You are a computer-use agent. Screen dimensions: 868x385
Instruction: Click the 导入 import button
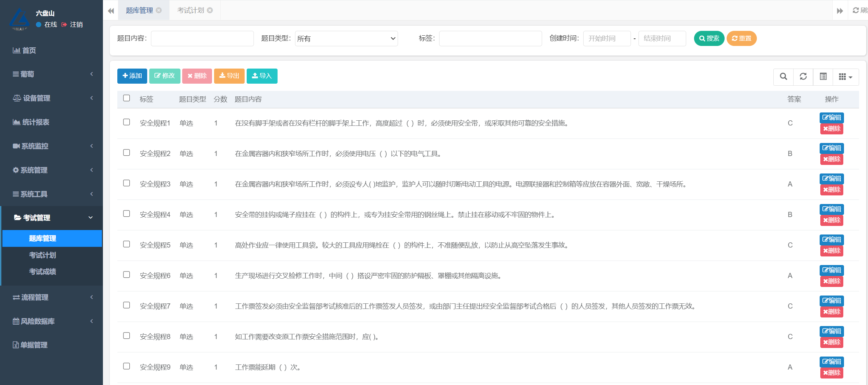pyautogui.click(x=262, y=76)
